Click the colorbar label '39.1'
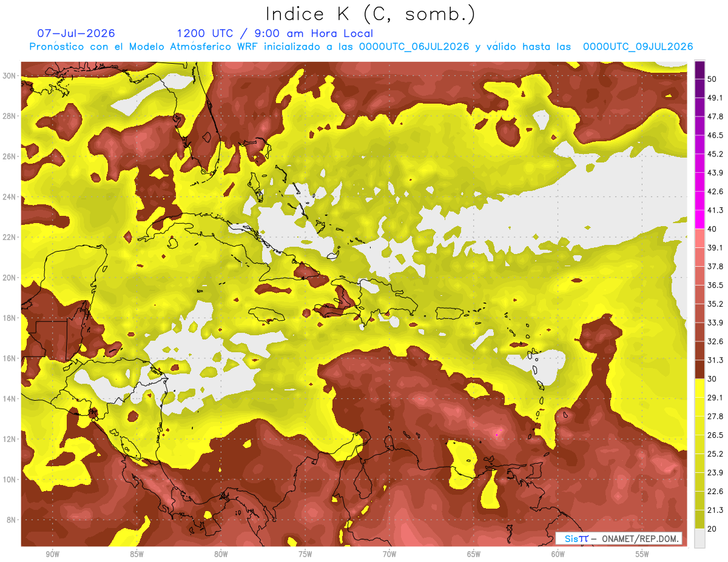This screenshot has height=562, width=728. pos(715,248)
